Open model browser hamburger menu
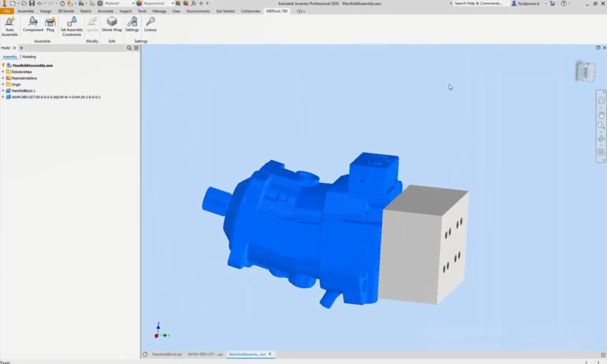The height and width of the screenshot is (364, 607). (x=136, y=48)
